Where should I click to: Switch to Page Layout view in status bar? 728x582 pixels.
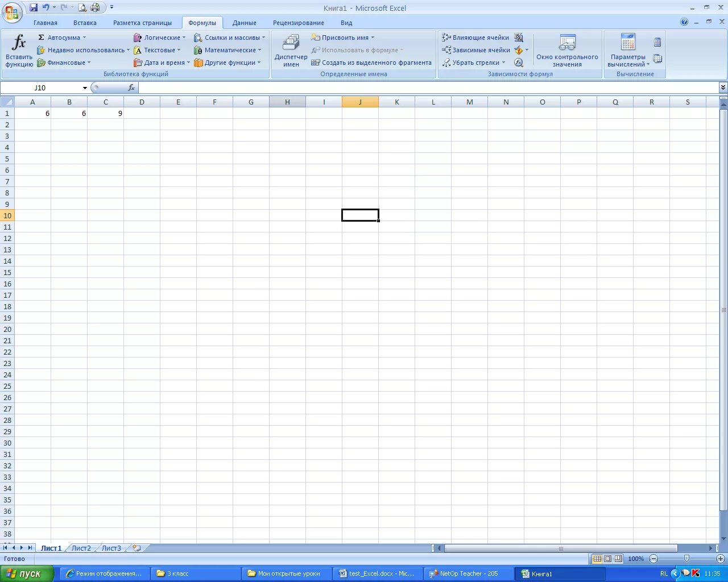tap(607, 559)
